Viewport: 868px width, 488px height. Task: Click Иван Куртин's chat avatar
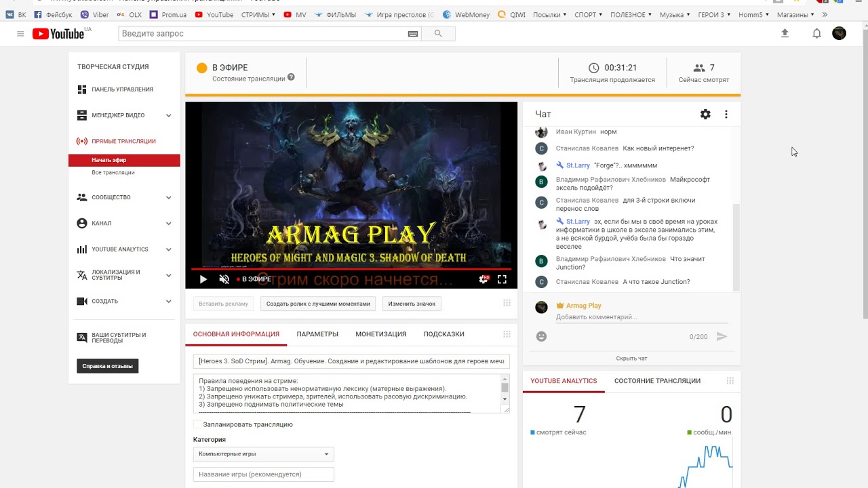(x=541, y=132)
